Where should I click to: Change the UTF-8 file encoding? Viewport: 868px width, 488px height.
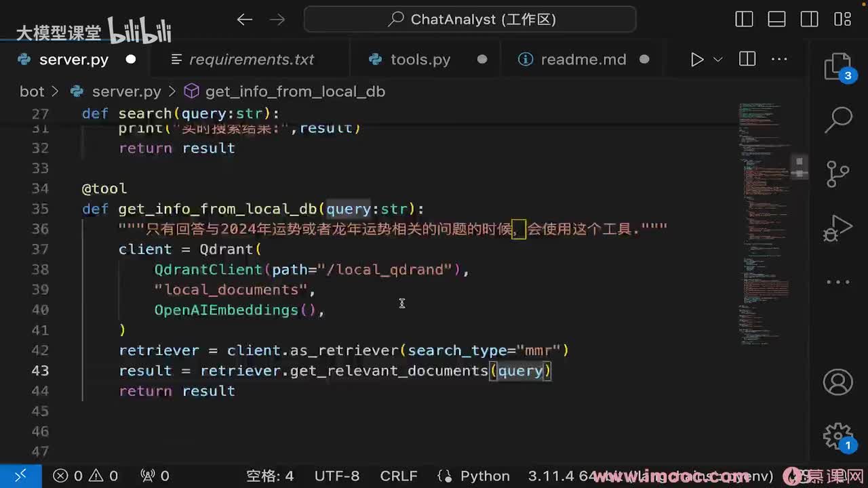[337, 476]
